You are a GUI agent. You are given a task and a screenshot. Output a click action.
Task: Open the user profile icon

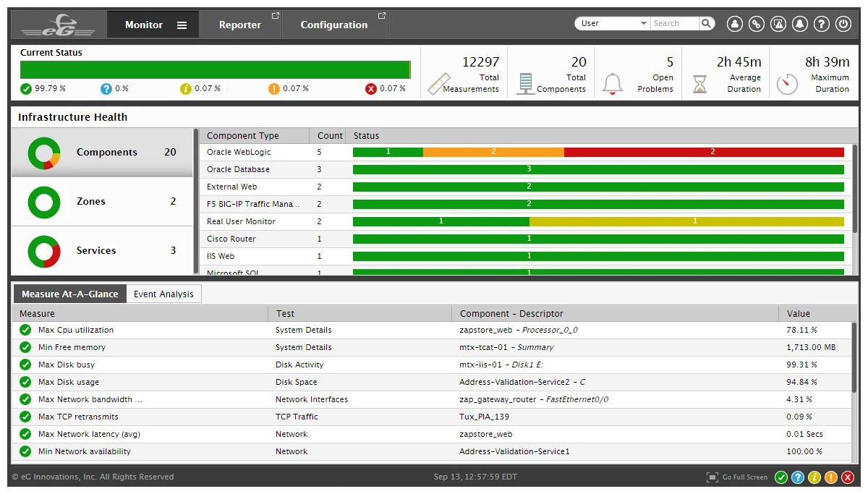coord(735,24)
